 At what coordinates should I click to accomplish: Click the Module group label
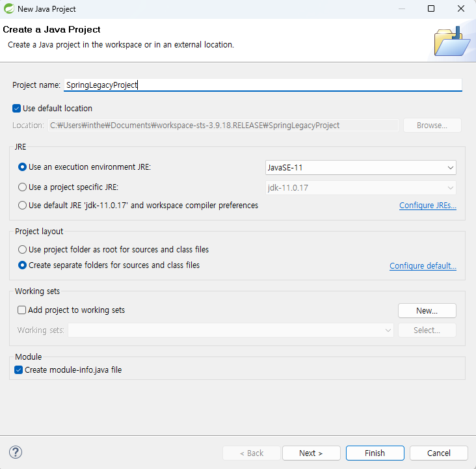pyautogui.click(x=29, y=357)
